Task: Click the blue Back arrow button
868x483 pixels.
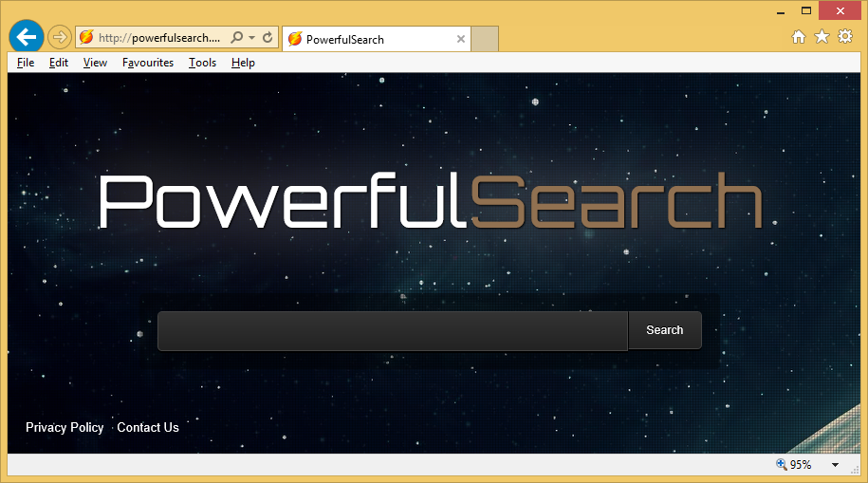Action: coord(27,37)
